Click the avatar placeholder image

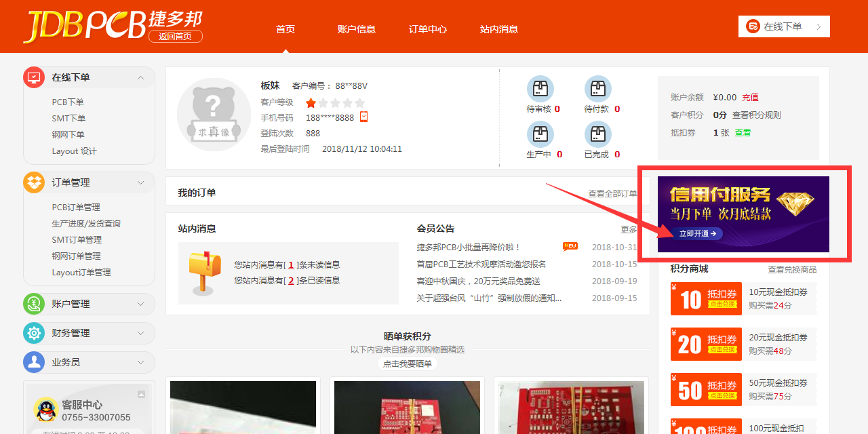pos(214,115)
